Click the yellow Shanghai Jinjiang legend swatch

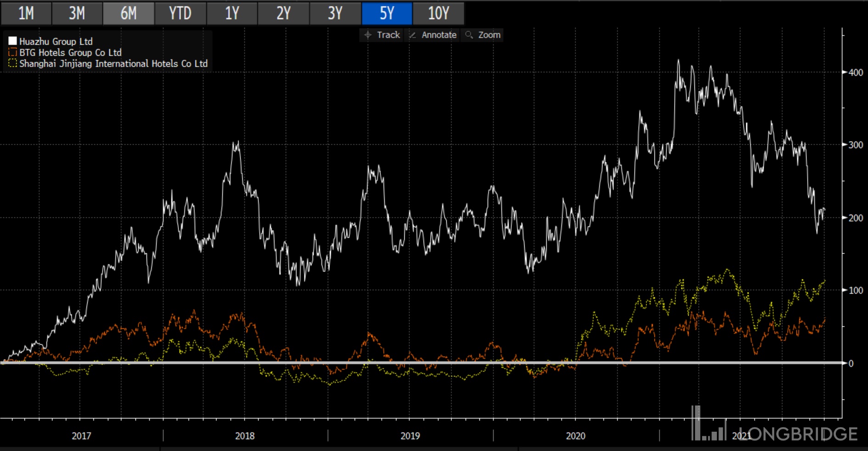pos(12,63)
